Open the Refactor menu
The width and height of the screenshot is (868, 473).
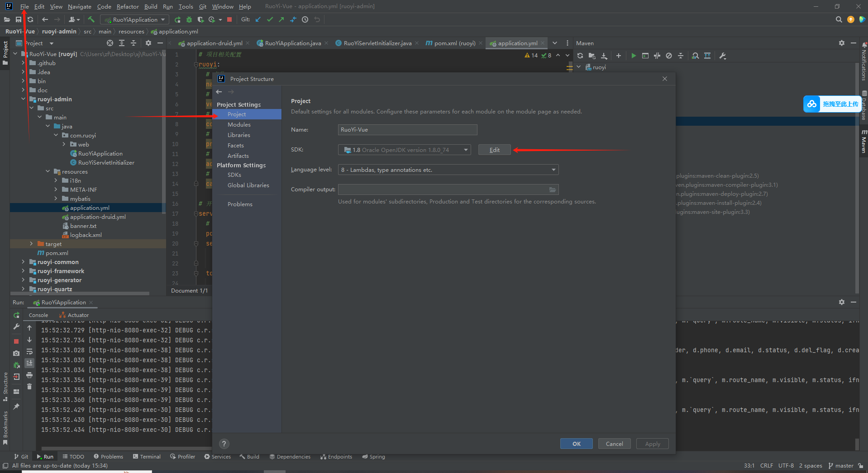pos(128,6)
